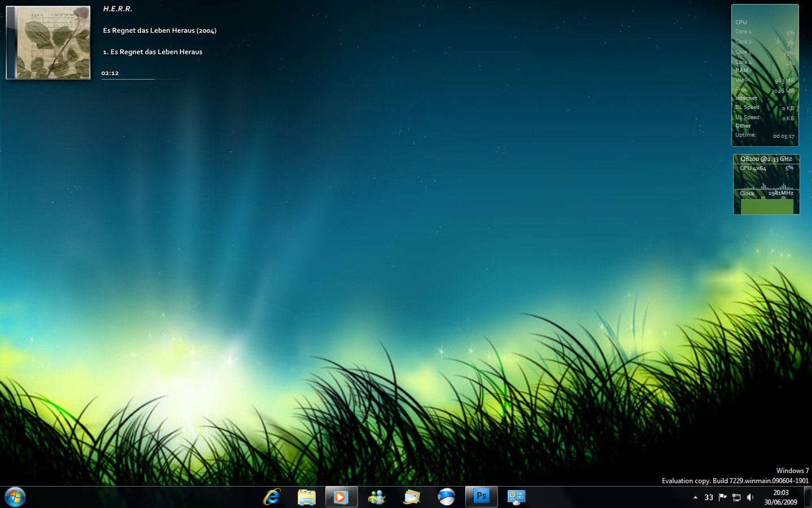Click the Q8200 @2.33 GHz gadget header
The width and height of the screenshot is (812, 508).
pyautogui.click(x=766, y=159)
